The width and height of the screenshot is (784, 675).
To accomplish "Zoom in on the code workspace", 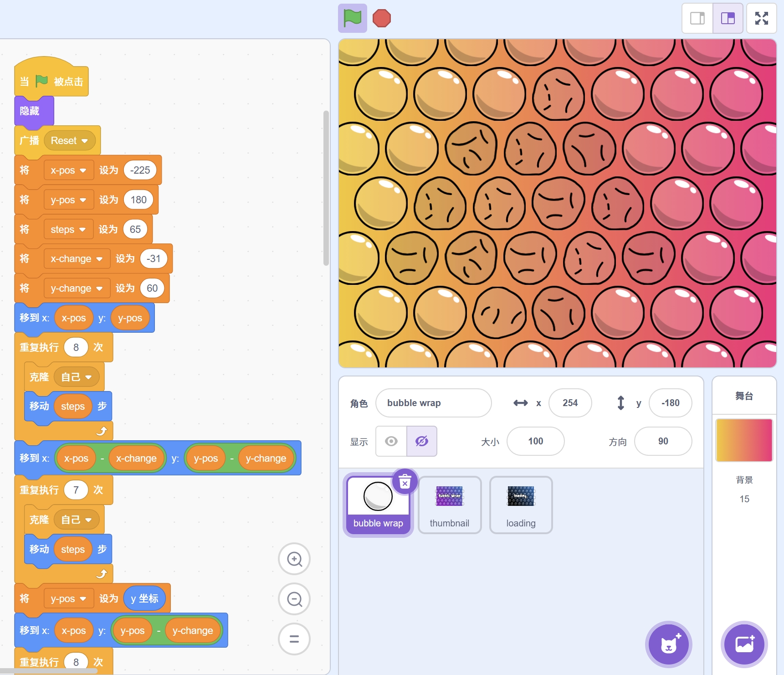I will pos(294,559).
